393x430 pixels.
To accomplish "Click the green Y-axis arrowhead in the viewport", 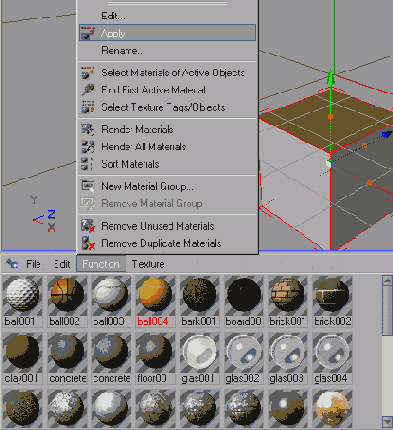I will (330, 78).
